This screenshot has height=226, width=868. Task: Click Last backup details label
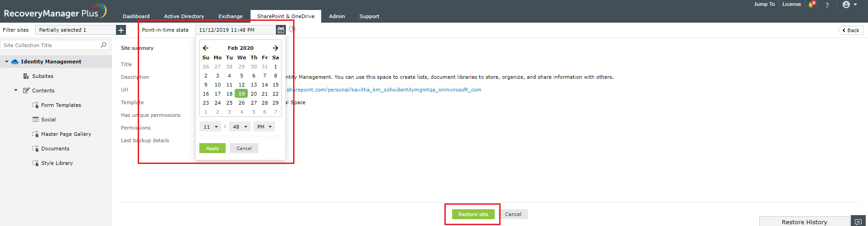(145, 140)
